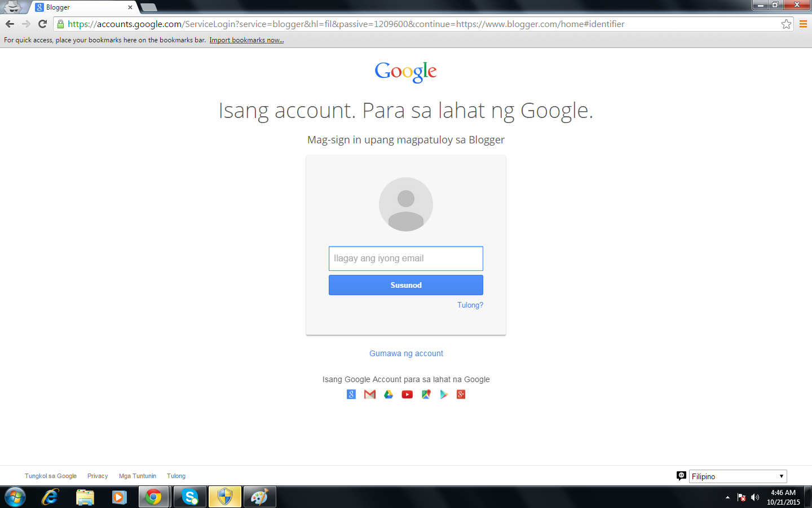Open the Filipino language dropdown
Screen dimensions: 812x508
point(738,476)
